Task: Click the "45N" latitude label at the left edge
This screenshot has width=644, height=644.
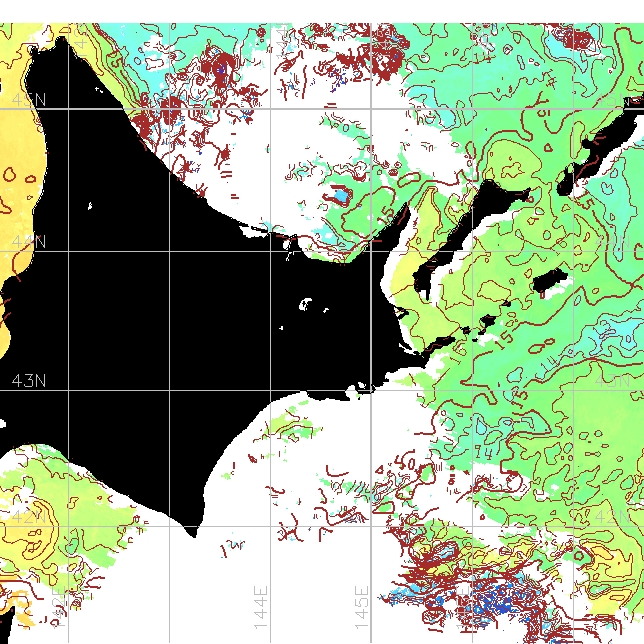Action: (x=29, y=100)
